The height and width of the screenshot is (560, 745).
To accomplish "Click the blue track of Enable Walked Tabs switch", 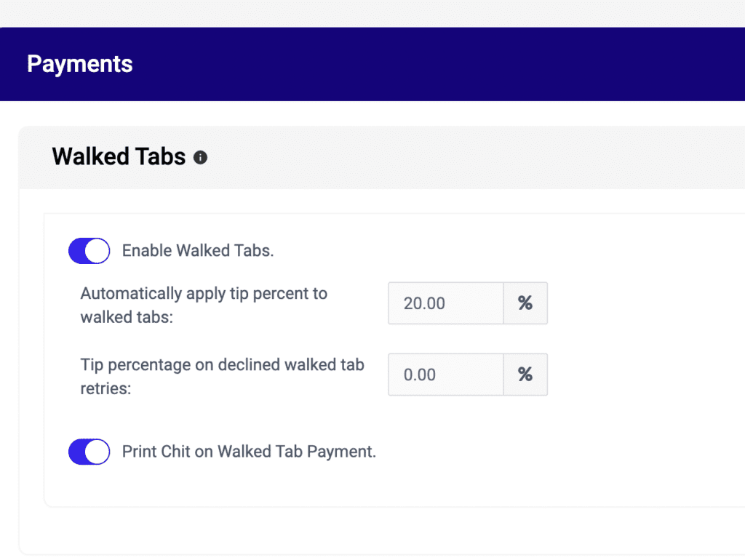I will click(76, 251).
